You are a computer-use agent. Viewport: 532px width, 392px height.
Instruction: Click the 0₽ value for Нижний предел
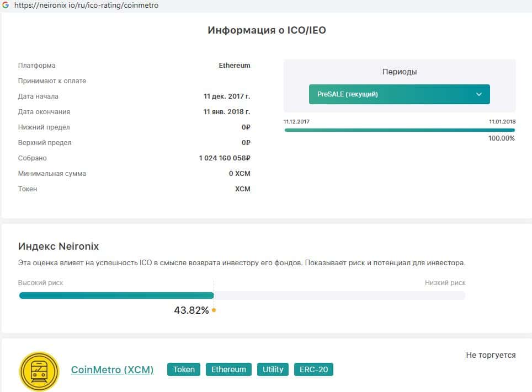tap(246, 127)
